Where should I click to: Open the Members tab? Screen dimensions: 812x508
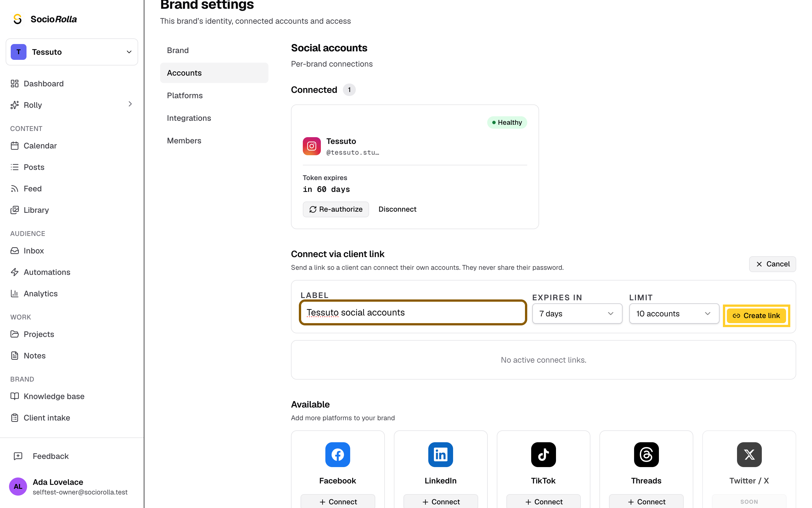(214, 141)
